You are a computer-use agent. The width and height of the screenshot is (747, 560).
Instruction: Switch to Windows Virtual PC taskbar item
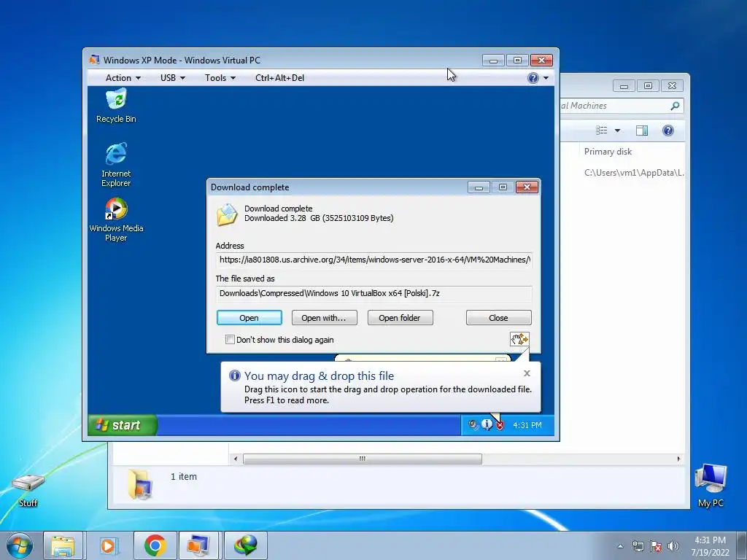point(198,545)
